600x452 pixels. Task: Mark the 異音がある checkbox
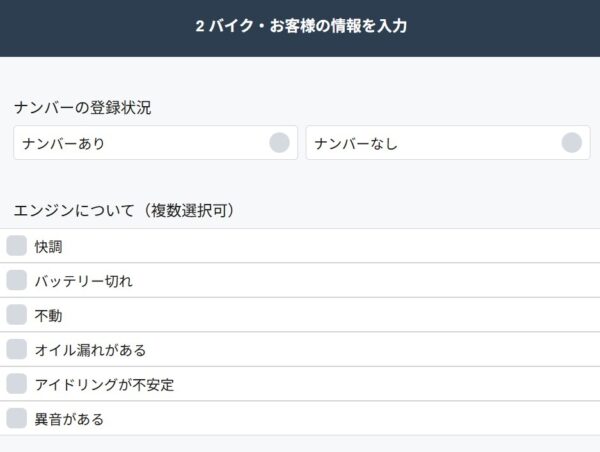tap(17, 419)
